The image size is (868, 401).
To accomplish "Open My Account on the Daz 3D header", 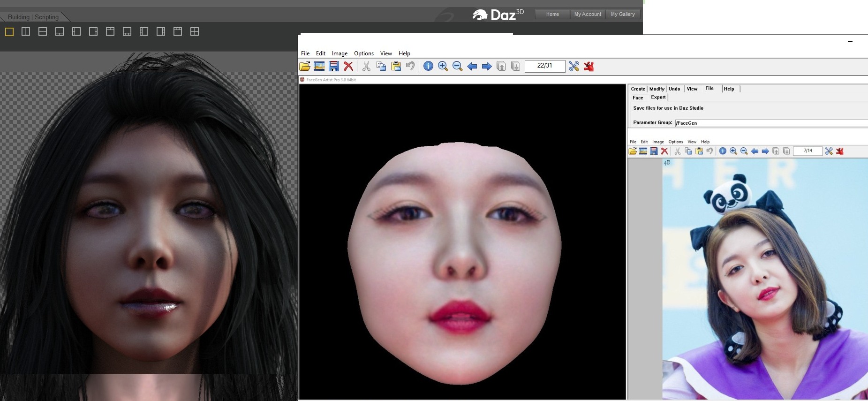I will [588, 14].
